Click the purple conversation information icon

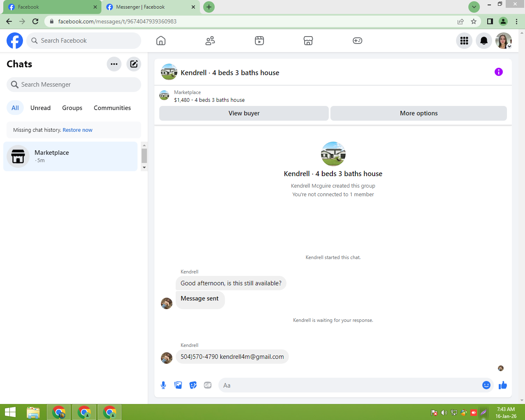pos(499,72)
